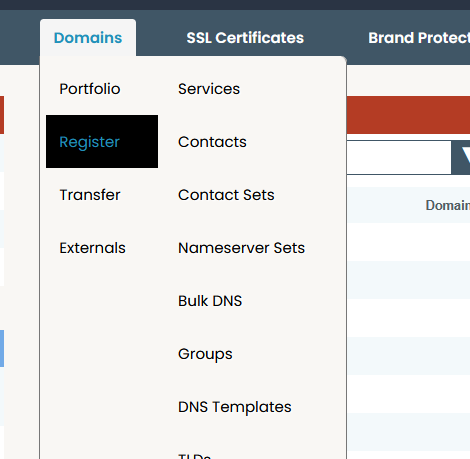Choose Bulk DNS from the menu
This screenshot has width=470, height=459.
[x=210, y=301]
